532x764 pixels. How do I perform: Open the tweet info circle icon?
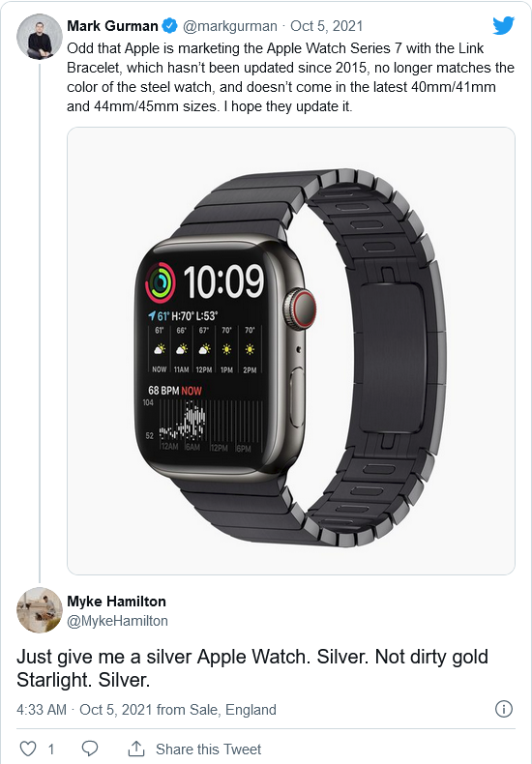pos(504,709)
